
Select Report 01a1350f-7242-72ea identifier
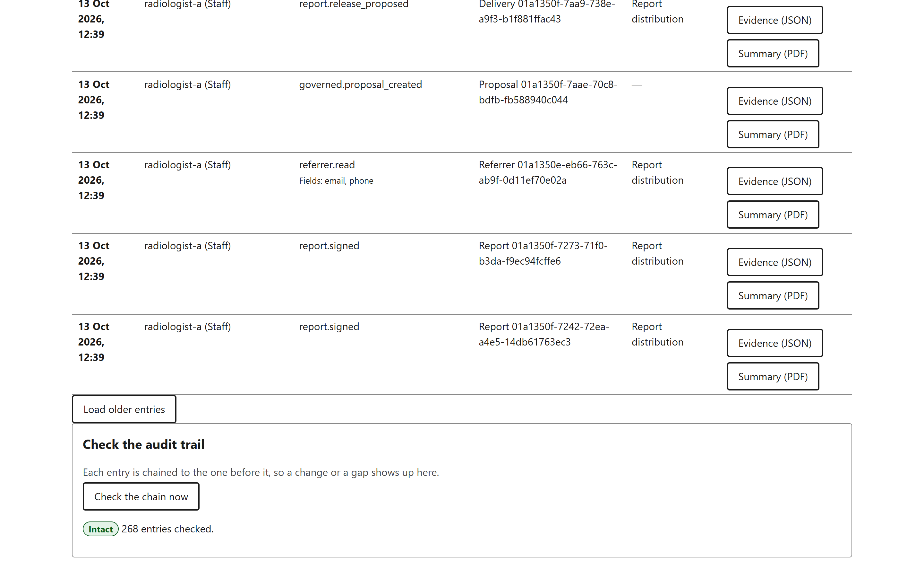[544, 334]
